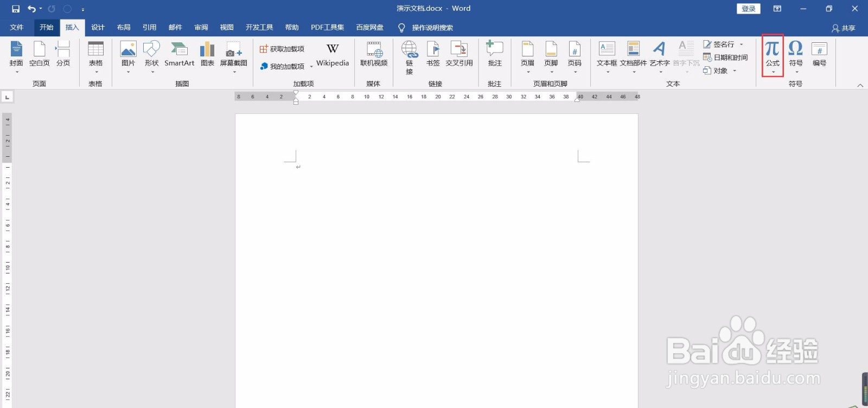Open the 百度网盘 tab
The width and height of the screenshot is (868, 408).
(369, 28)
